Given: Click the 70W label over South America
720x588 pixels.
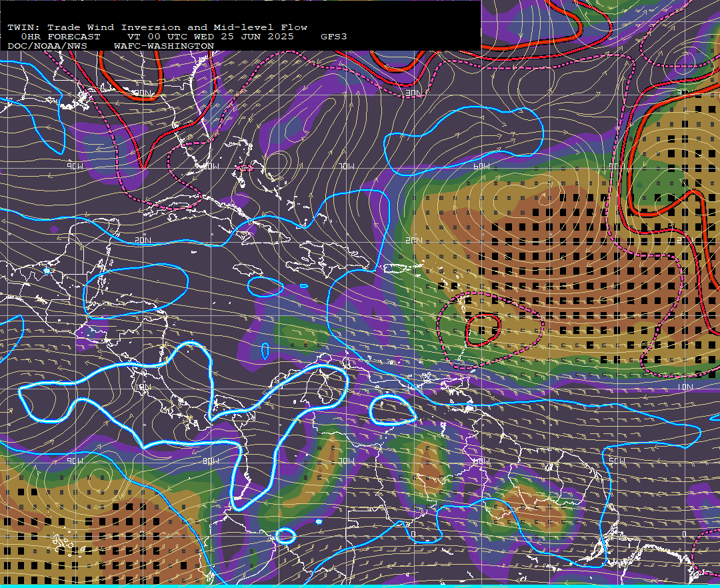Looking at the screenshot, I should (346, 461).
